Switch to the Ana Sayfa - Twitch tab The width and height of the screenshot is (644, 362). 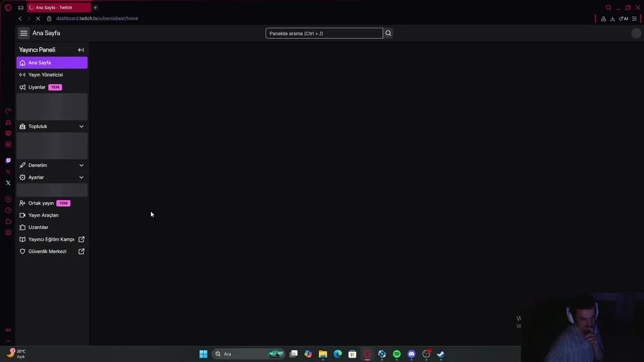click(58, 8)
